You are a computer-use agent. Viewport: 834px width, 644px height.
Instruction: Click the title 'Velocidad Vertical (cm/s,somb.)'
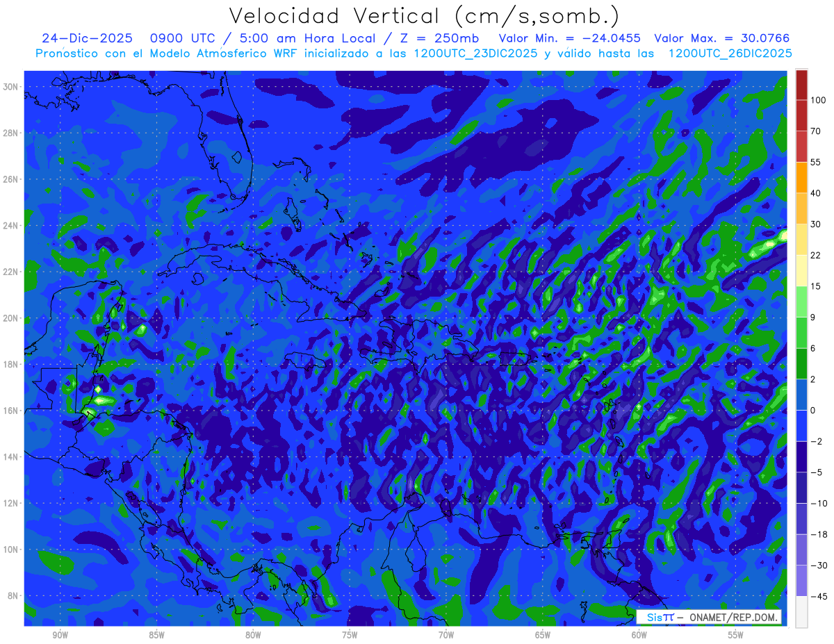424,16
